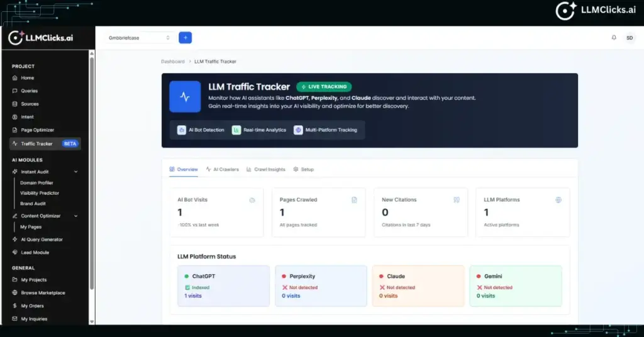The height and width of the screenshot is (337, 644).
Task: Click '-100% vs last week' text
Action: [198, 225]
